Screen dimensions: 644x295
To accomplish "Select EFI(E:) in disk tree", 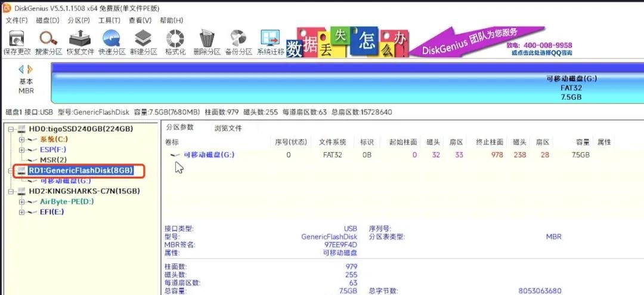I will (52, 212).
